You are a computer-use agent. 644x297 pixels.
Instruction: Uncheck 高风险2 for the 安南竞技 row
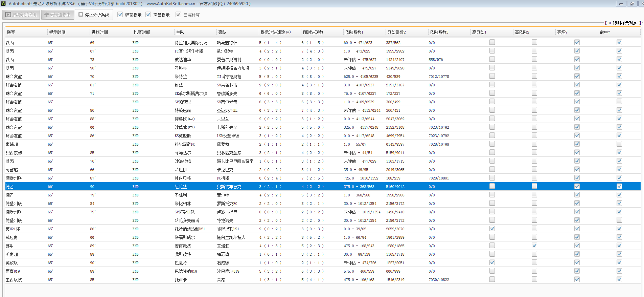[534, 246]
